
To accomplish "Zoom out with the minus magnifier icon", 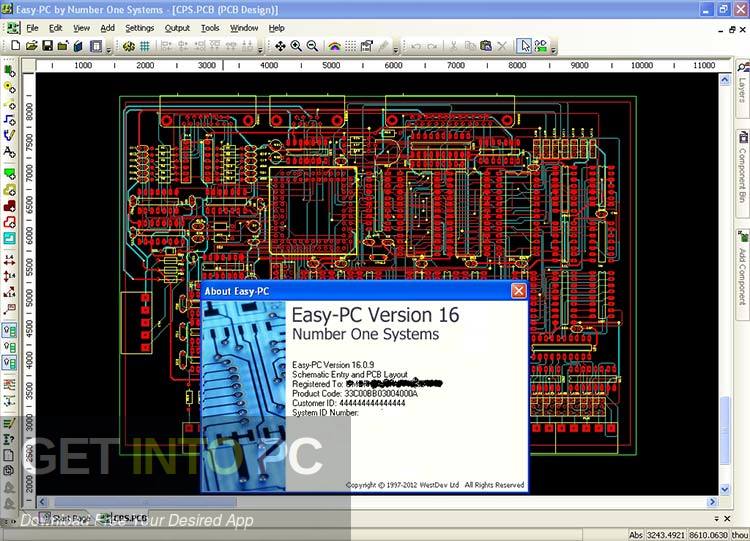I will (x=312, y=46).
